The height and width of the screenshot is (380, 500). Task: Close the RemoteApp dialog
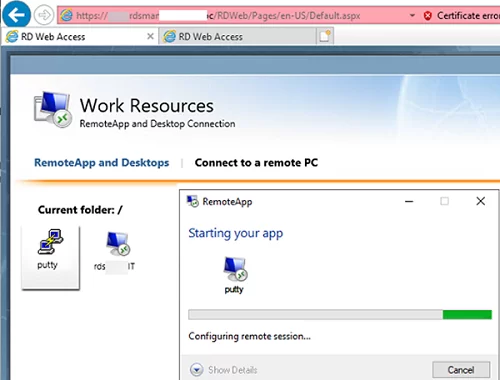(481, 201)
